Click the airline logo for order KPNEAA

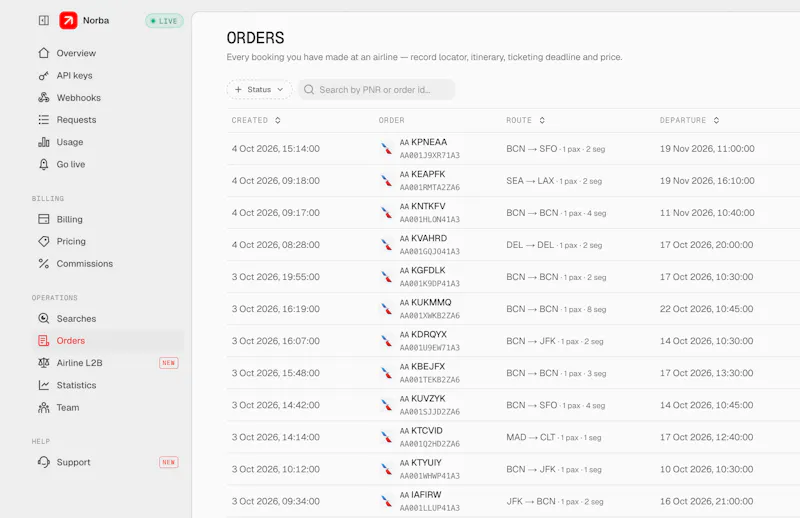[386, 149]
